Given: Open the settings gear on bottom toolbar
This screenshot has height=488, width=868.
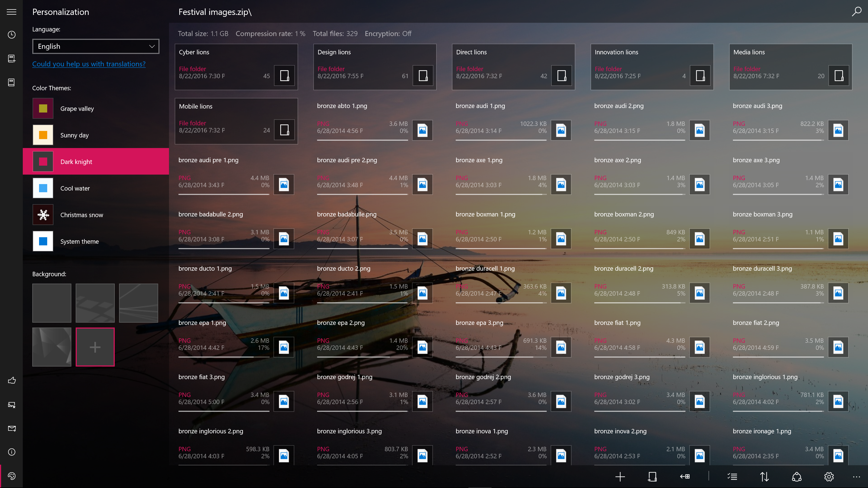Looking at the screenshot, I should 829,477.
